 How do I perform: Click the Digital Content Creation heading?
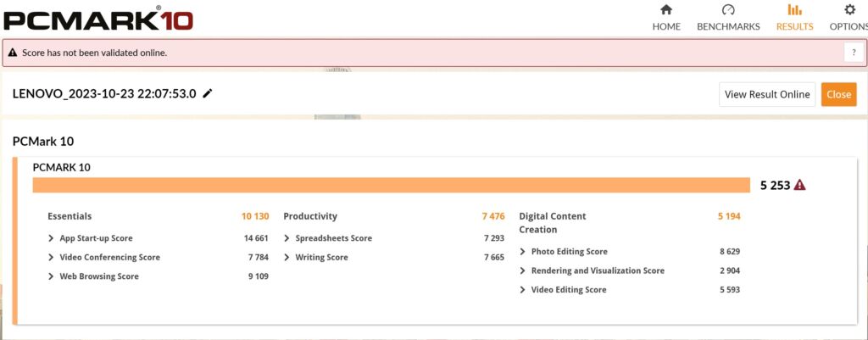553,223
